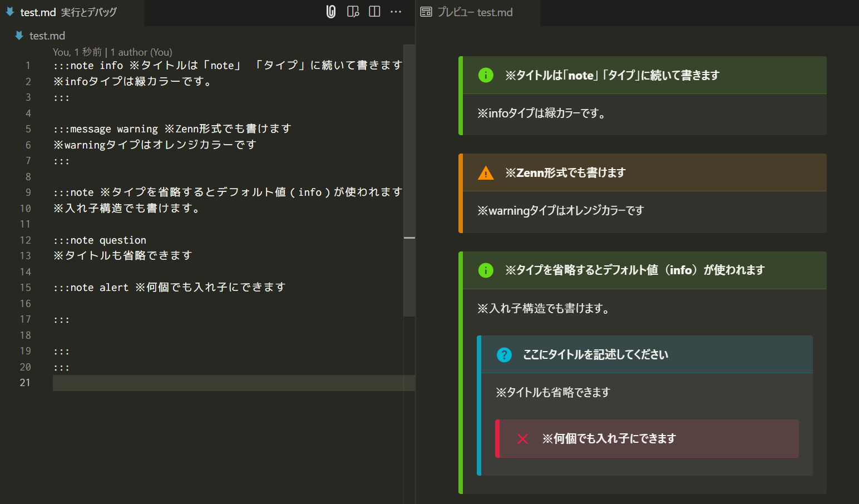Click the info icon on the third note block

(486, 270)
